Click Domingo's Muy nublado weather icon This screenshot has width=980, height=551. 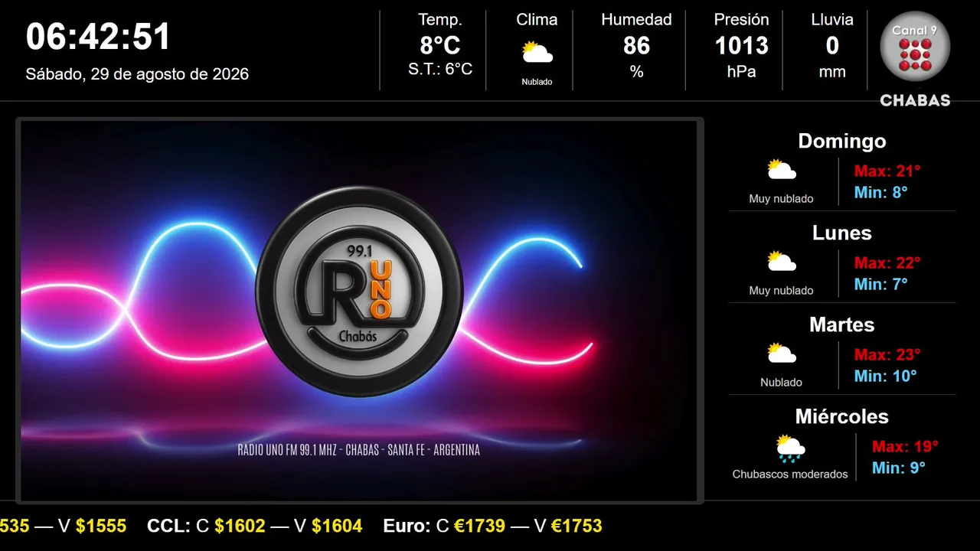[782, 169]
